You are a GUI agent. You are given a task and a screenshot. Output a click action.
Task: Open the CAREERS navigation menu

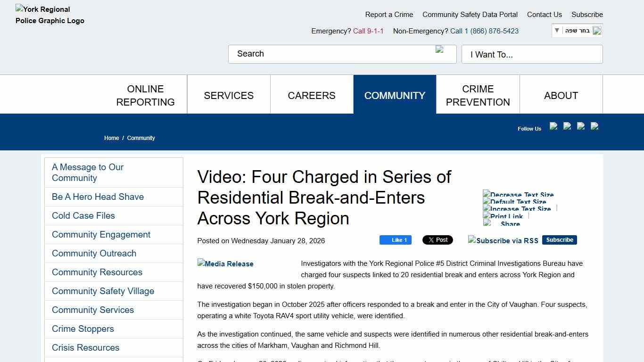click(x=312, y=95)
